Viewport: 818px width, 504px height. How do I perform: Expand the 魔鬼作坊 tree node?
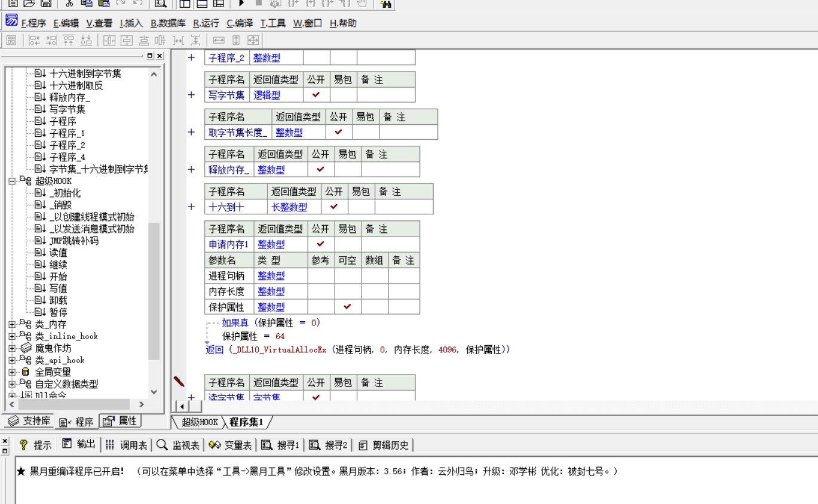pos(12,348)
